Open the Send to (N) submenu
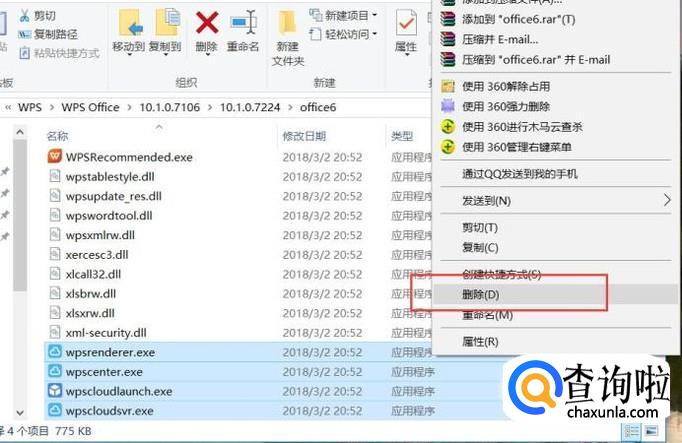 556,201
